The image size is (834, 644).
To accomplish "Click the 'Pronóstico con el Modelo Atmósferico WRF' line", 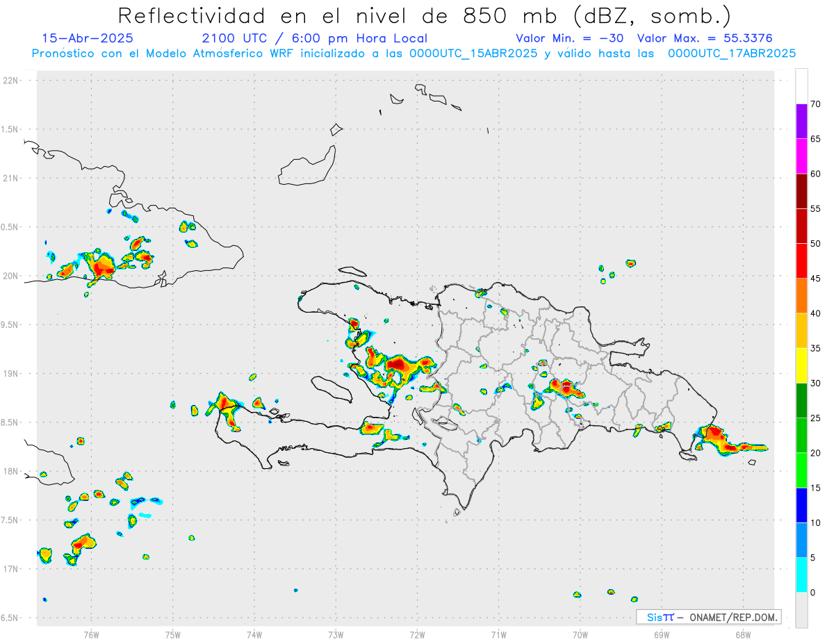I will [414, 53].
